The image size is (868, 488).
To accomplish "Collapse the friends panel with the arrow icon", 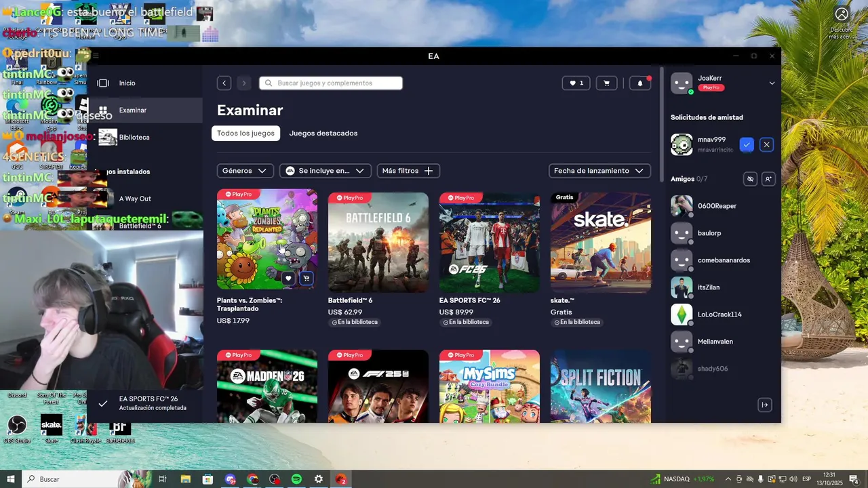I will coord(764,405).
